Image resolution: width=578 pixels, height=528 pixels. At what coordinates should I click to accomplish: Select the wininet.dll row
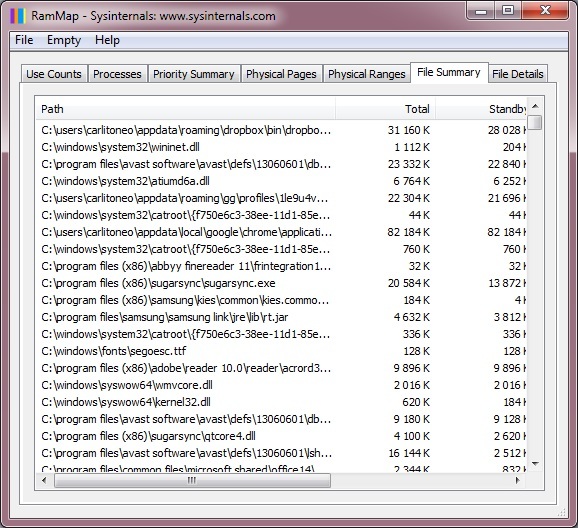coord(281,147)
